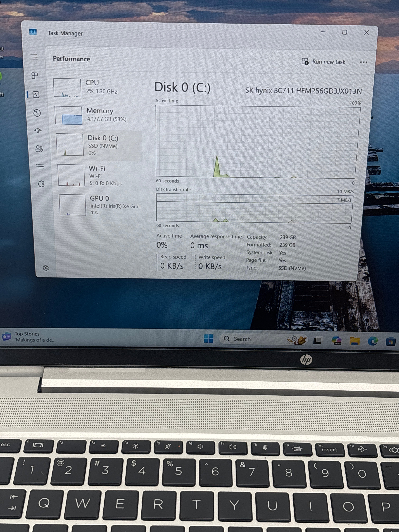Open Task Manager Settings gear icon
399x532 pixels.
tap(46, 268)
